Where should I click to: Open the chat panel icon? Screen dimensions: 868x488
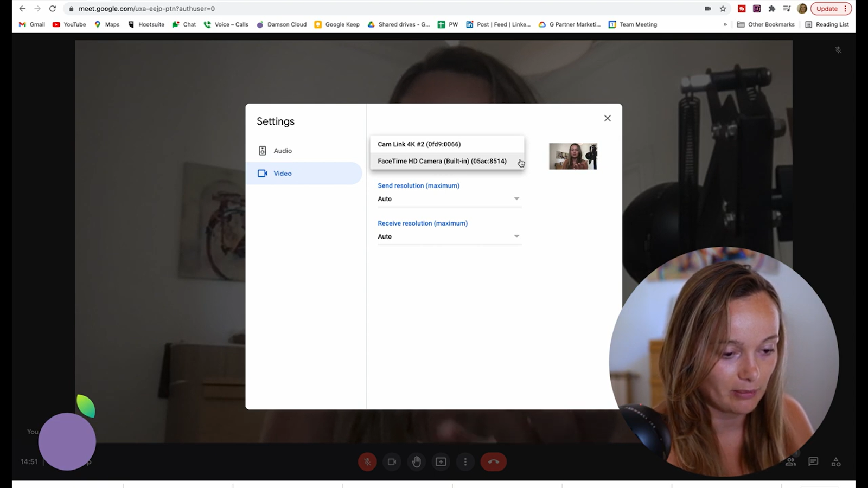pos(813,461)
